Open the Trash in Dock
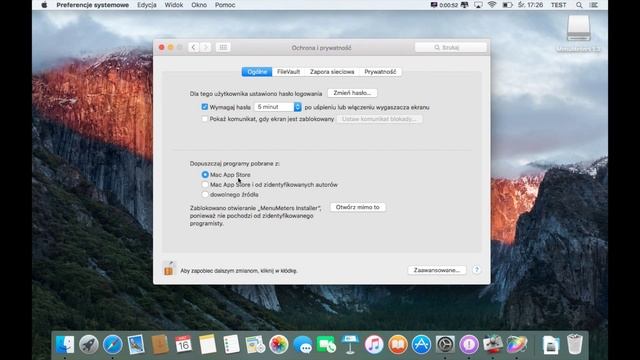The height and width of the screenshot is (360, 640). [x=575, y=344]
